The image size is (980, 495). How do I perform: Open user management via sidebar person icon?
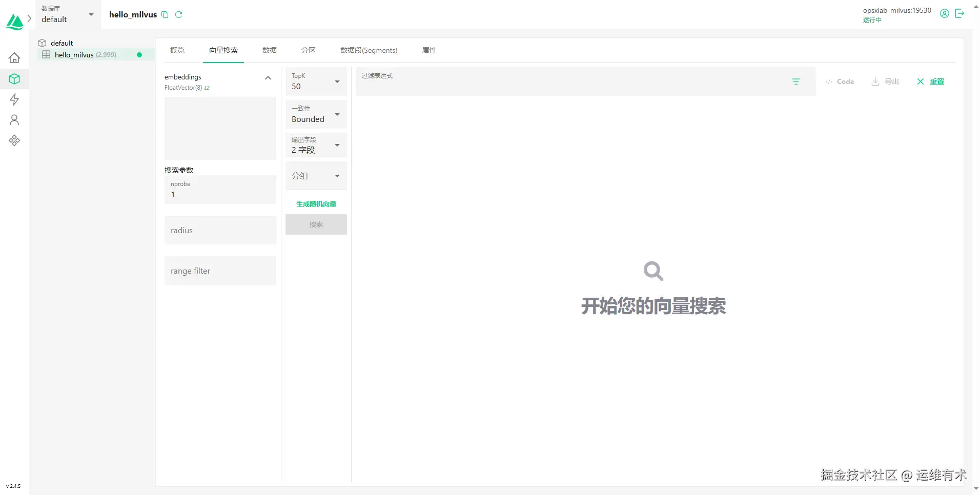14,120
